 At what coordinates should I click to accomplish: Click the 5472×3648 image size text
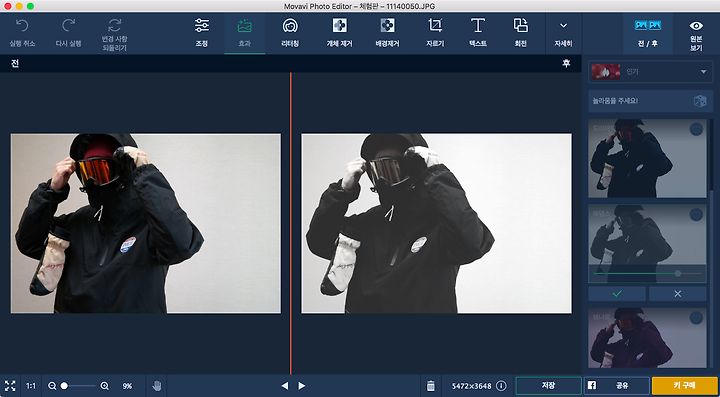tap(471, 386)
